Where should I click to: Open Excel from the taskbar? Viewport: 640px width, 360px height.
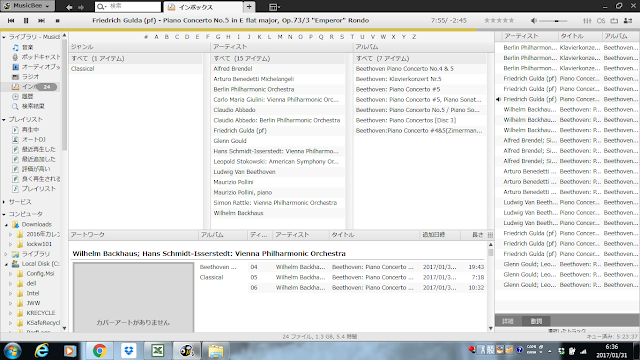tap(158, 351)
